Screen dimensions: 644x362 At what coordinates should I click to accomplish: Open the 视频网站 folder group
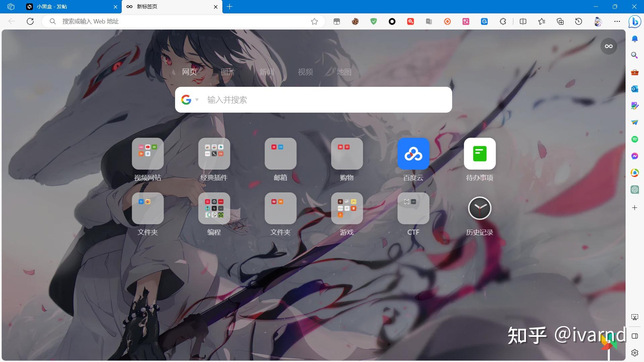[148, 154]
